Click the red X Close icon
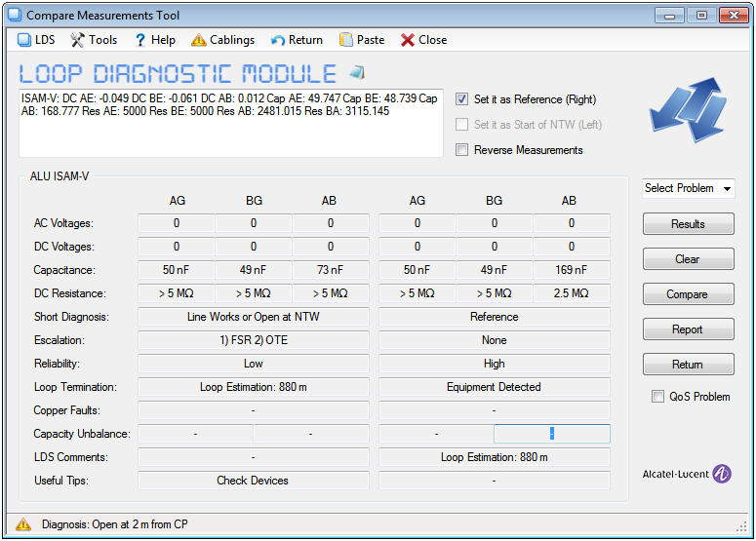756x541 pixels. tap(408, 40)
